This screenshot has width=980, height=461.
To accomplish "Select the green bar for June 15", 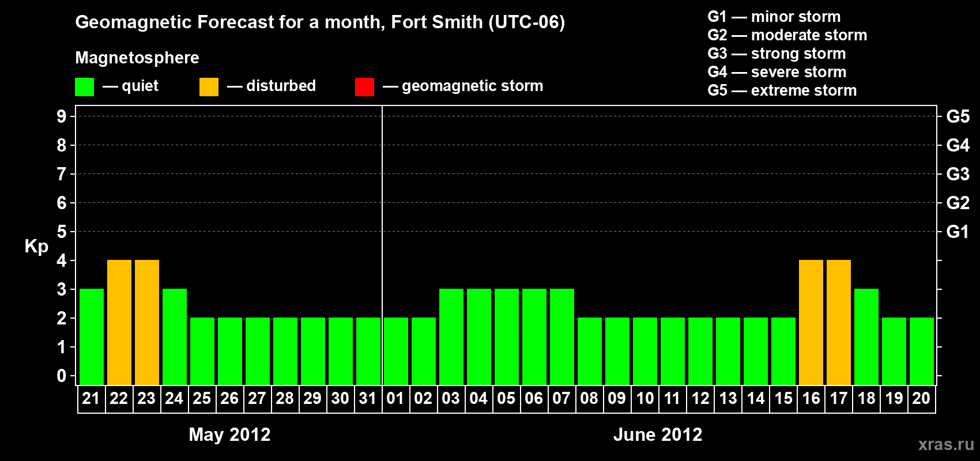I will [783, 351].
